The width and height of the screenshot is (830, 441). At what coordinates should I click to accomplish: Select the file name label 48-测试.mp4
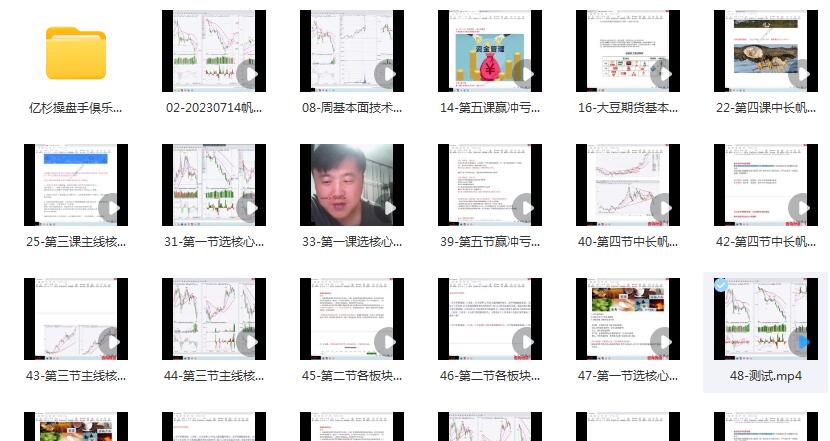coord(766,375)
